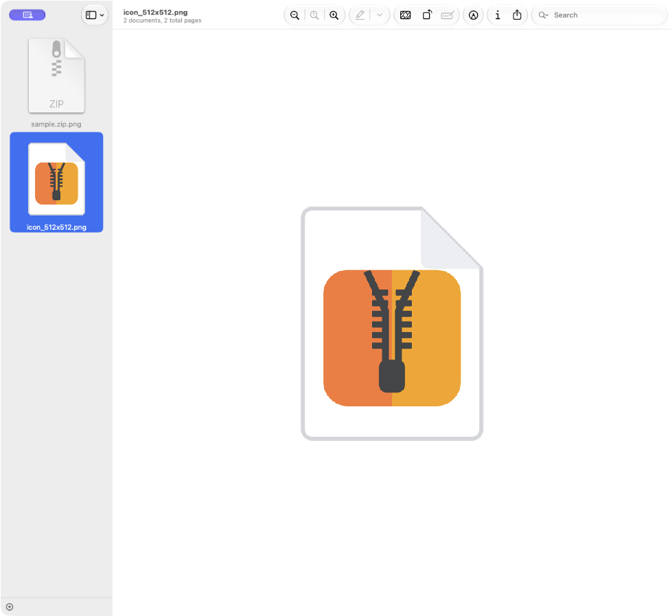672x616 pixels.
Task: Click the zipper archive image in viewer
Action: pos(392,324)
